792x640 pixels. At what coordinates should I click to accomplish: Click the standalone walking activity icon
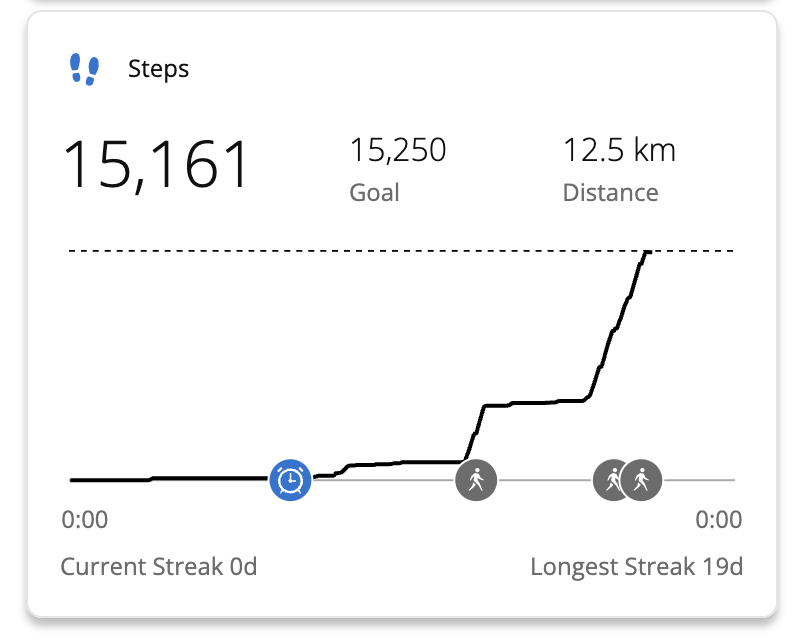click(x=476, y=480)
